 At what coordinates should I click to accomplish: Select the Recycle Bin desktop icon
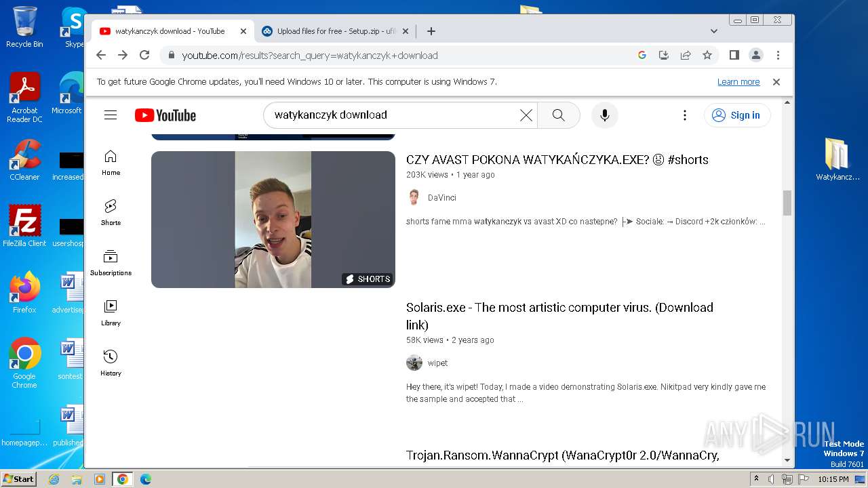tap(24, 27)
